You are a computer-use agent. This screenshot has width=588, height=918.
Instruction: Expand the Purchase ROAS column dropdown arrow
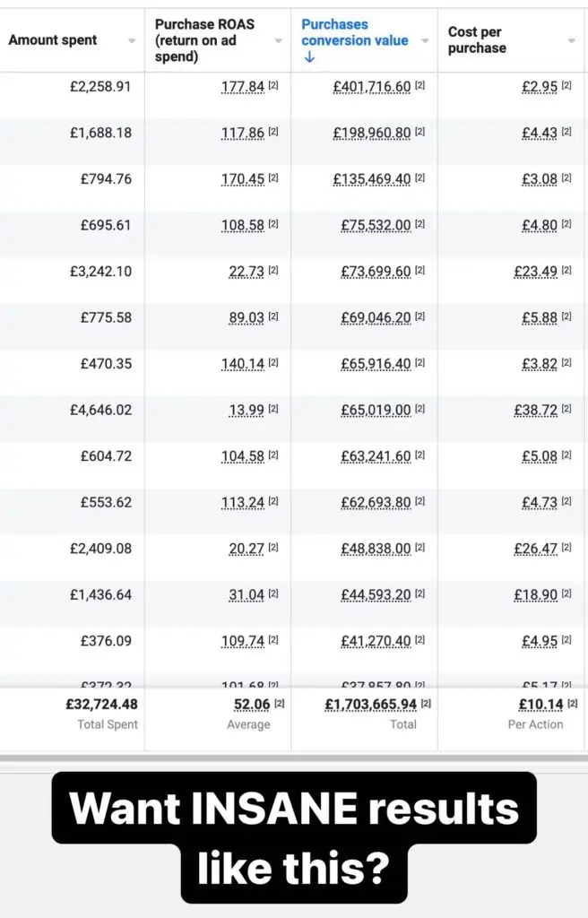[278, 40]
